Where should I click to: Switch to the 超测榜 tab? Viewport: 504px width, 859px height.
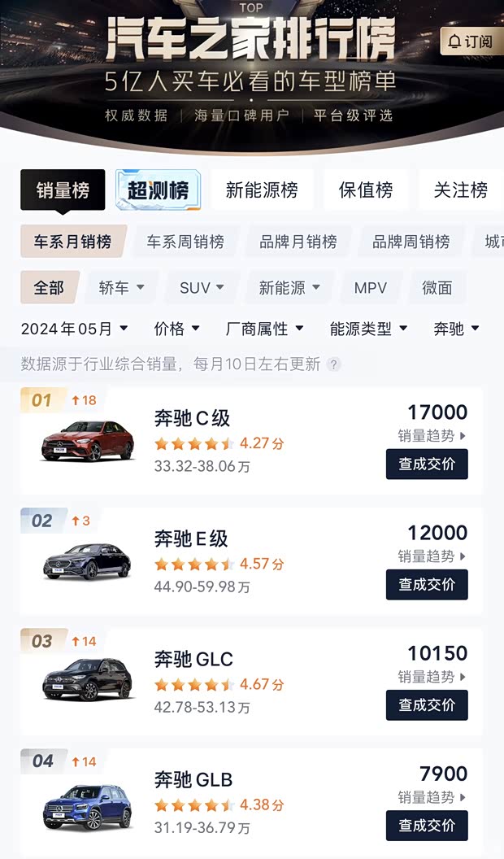tap(158, 190)
